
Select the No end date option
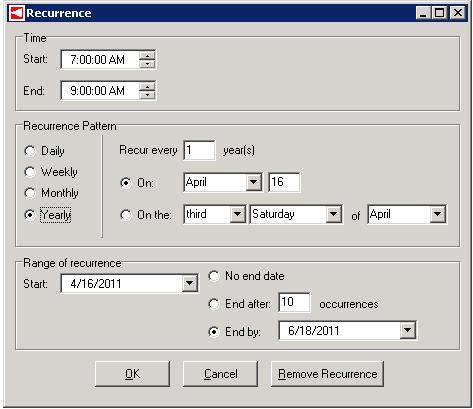[x=214, y=276]
